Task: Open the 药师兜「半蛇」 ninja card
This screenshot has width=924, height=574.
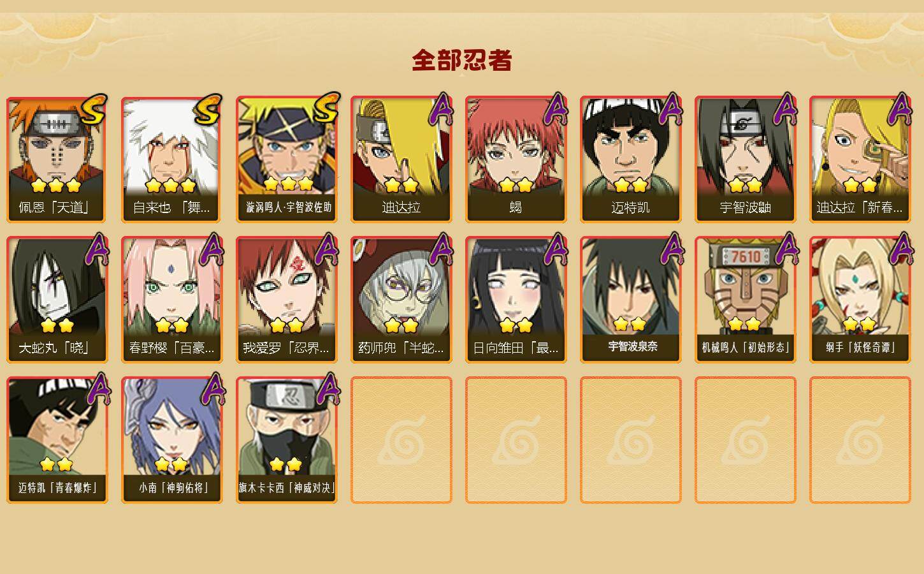Action: (x=401, y=300)
